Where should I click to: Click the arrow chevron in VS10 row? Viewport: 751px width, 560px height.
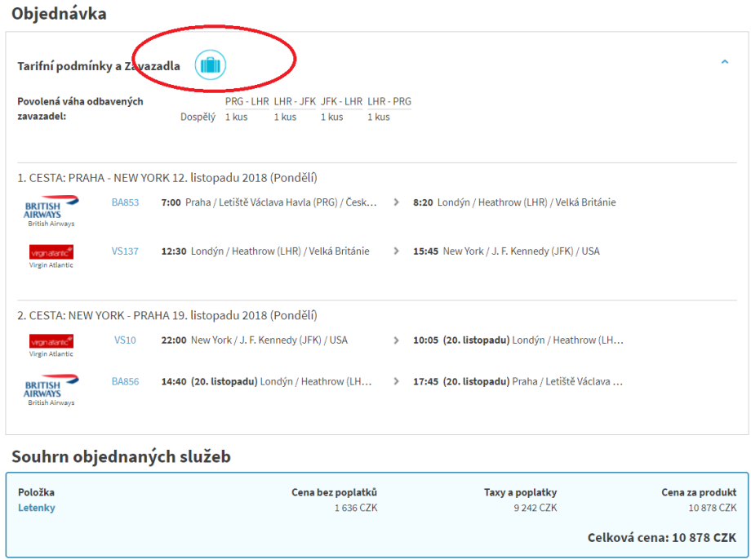[397, 340]
